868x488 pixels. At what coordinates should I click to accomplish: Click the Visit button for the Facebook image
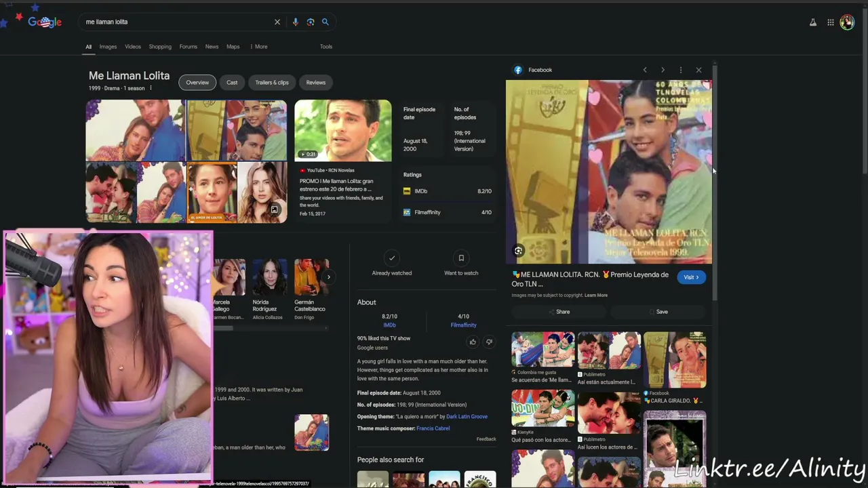coord(691,277)
